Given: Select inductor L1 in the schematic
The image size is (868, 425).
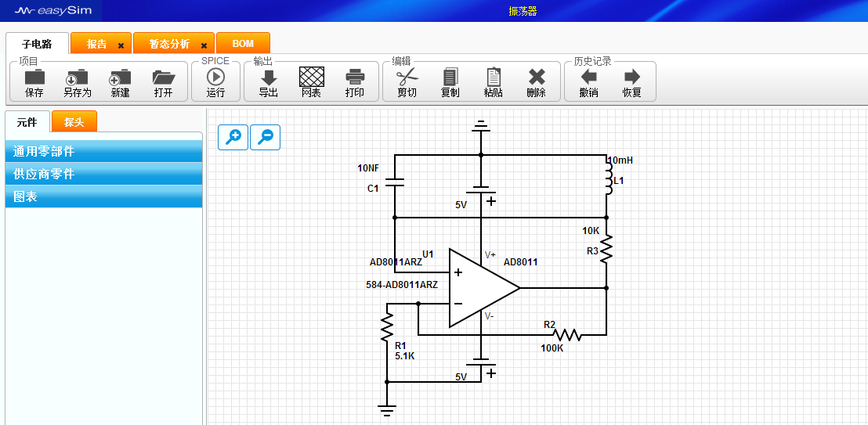Looking at the screenshot, I should (609, 177).
